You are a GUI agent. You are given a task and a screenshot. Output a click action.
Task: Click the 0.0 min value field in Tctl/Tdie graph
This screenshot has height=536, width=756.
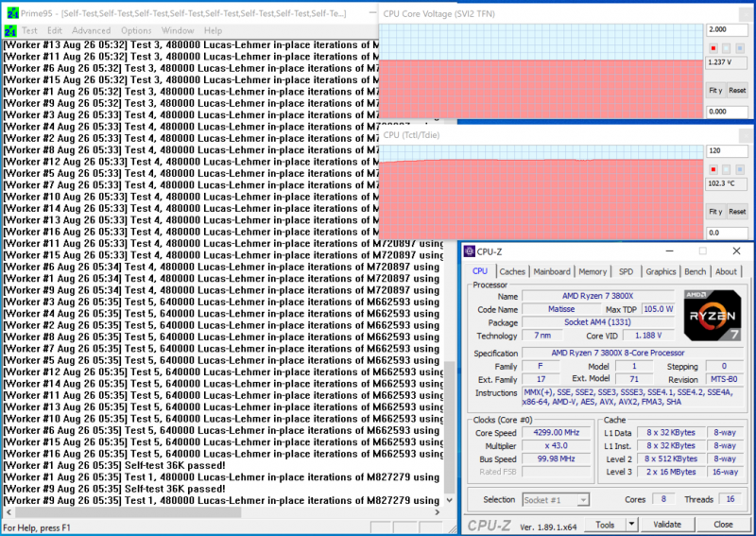(x=727, y=233)
